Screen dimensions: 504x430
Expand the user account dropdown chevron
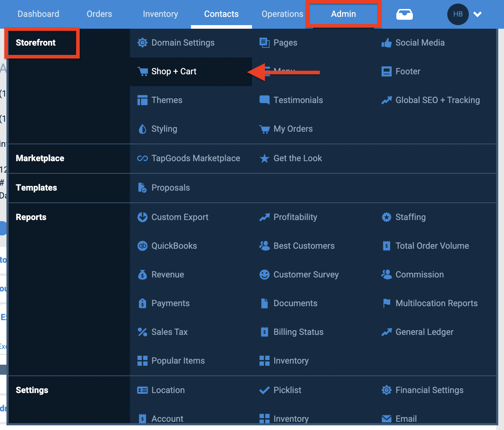pos(477,14)
